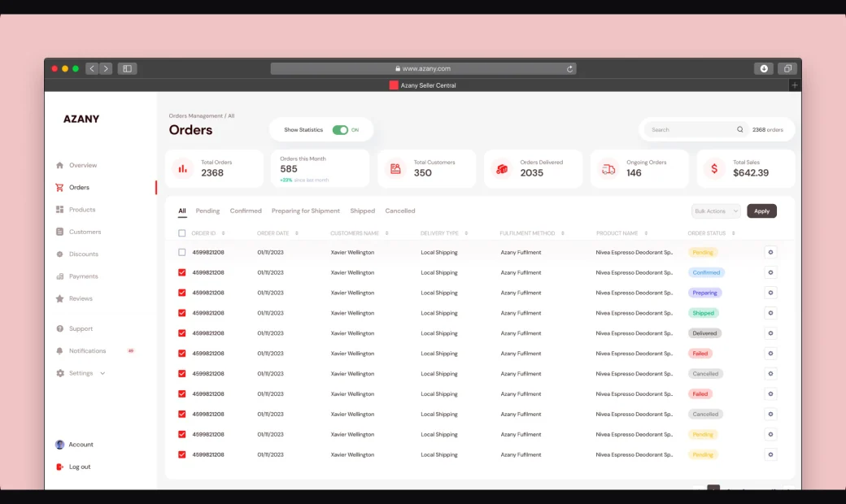Click the AZANY logo
Image resolution: width=846 pixels, height=504 pixels.
click(x=81, y=119)
